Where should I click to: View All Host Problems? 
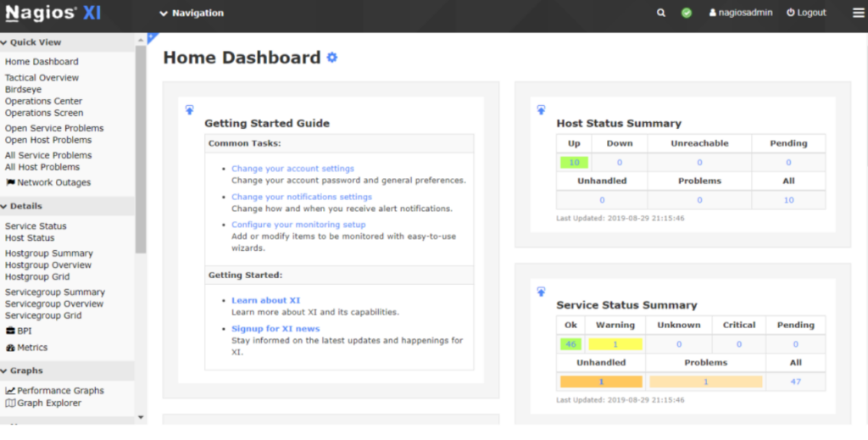[42, 167]
